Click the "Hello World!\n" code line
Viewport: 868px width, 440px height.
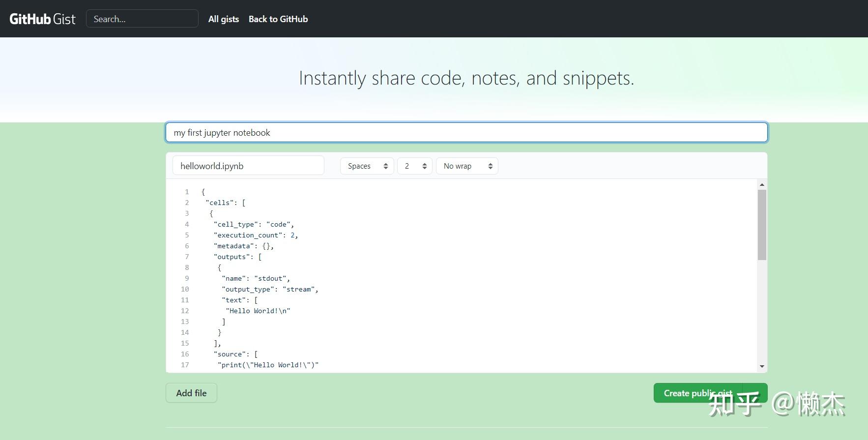coord(258,311)
